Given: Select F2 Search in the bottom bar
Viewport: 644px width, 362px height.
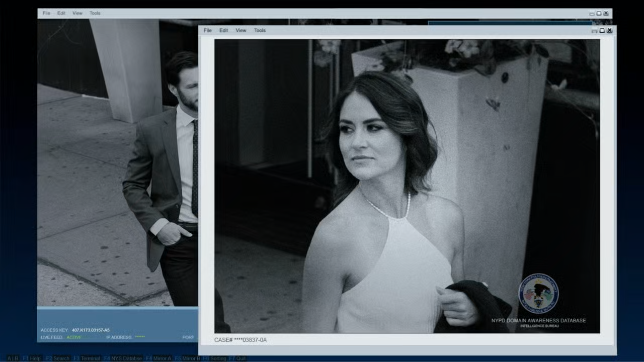Looking at the screenshot, I should [58, 358].
